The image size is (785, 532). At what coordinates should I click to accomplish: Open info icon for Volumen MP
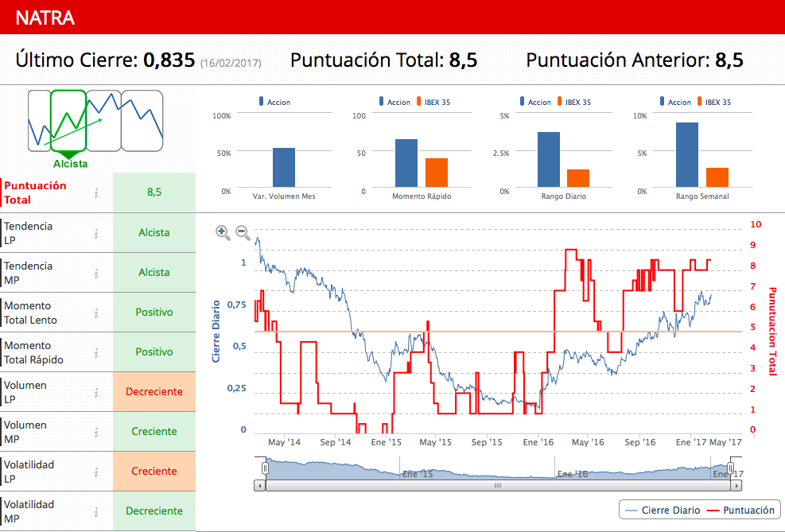(96, 433)
